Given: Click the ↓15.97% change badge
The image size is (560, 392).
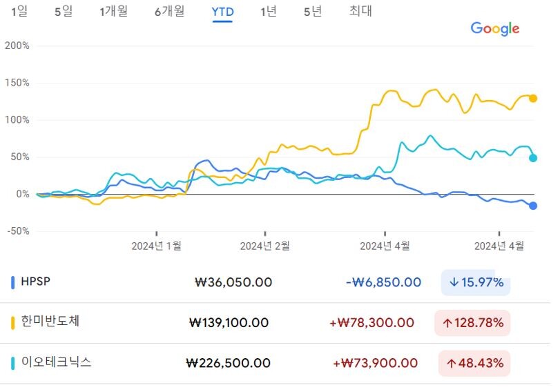Looking at the screenshot, I should pos(476,282).
